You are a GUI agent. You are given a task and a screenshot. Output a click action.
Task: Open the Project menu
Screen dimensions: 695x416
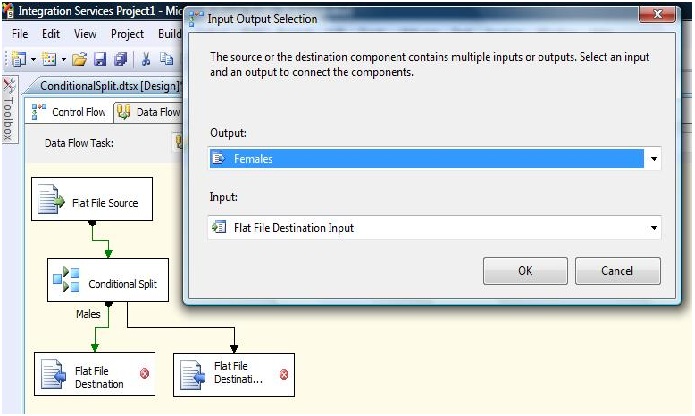pos(127,33)
